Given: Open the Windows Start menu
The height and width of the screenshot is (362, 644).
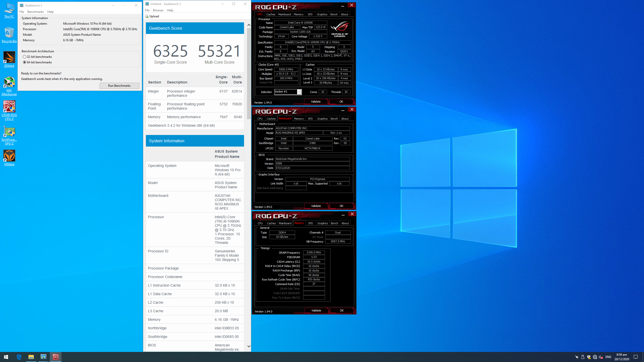Looking at the screenshot, I should 6,357.
